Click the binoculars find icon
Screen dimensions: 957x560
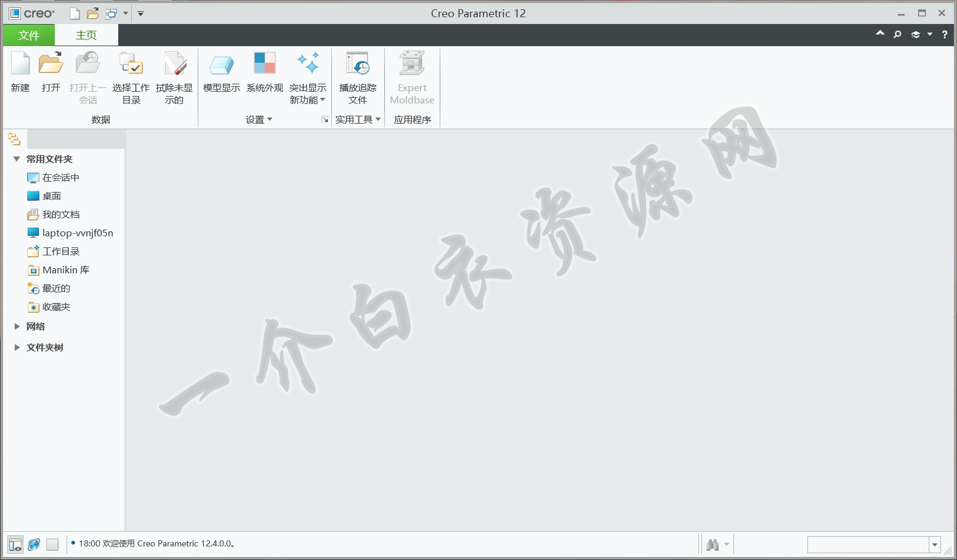pyautogui.click(x=713, y=544)
